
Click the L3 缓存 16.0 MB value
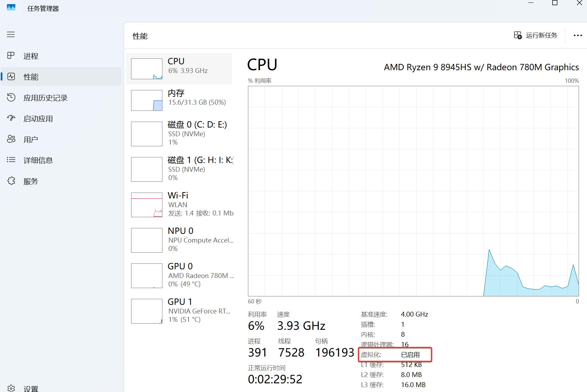(x=413, y=385)
